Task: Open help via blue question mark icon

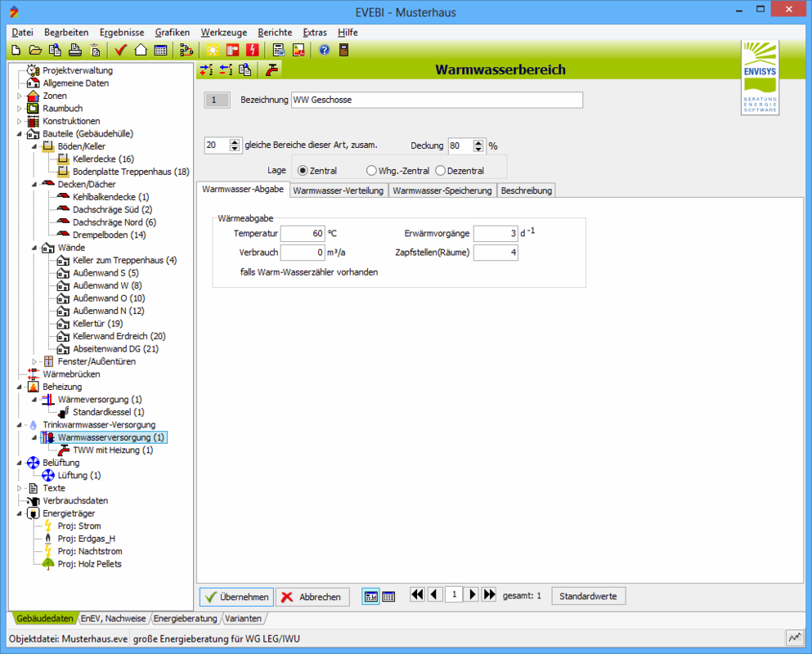Action: coord(324,51)
